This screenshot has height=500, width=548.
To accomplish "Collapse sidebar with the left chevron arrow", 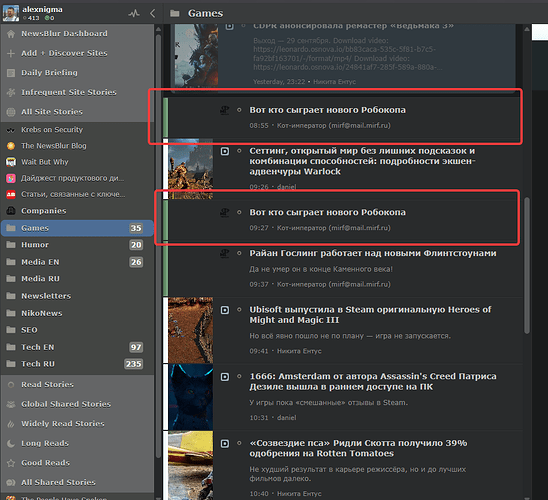I will coord(152,14).
